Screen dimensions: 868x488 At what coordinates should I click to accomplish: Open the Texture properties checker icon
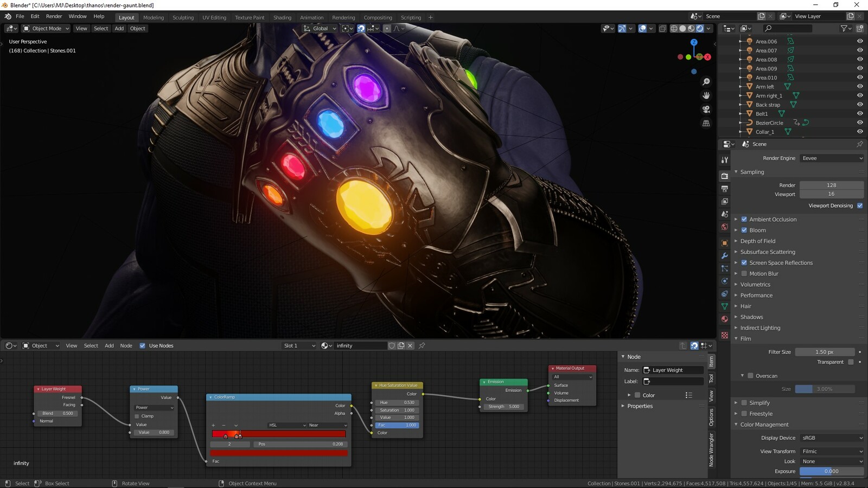724,335
